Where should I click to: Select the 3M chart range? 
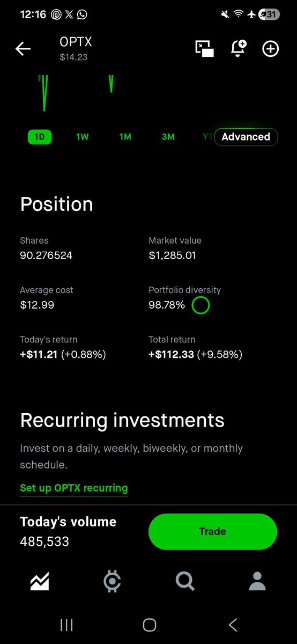[x=168, y=137]
